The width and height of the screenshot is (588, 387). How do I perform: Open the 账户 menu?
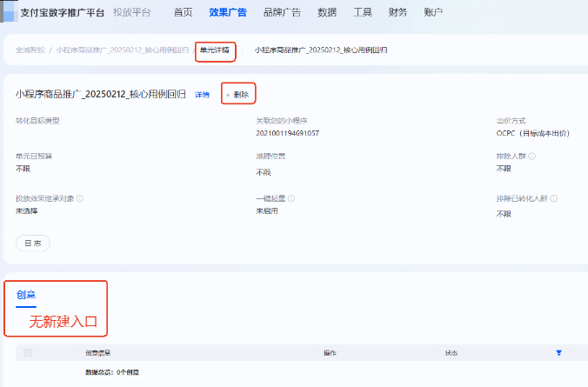coord(433,12)
